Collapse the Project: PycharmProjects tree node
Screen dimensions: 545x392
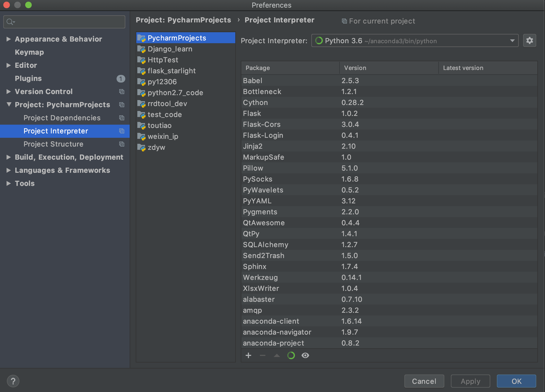9,104
